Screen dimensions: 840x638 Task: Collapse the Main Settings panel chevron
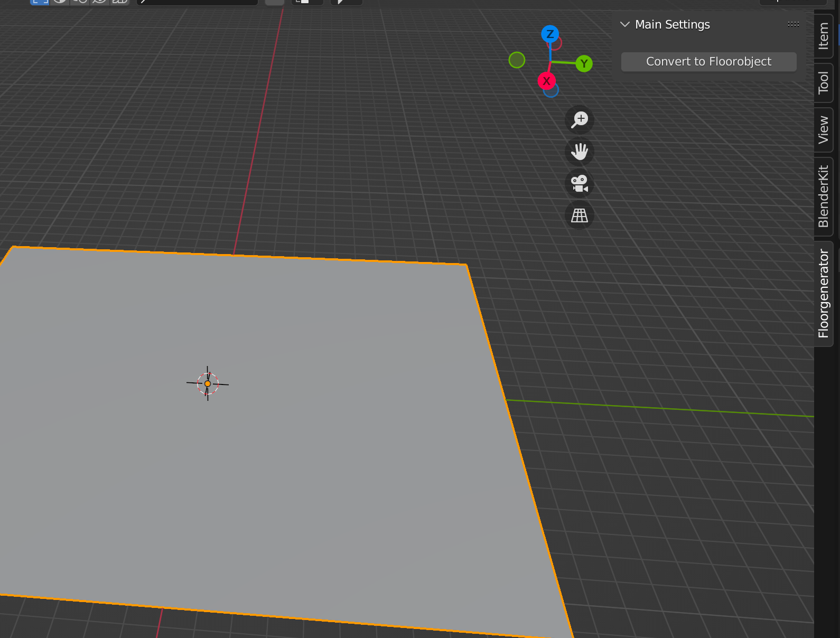625,25
